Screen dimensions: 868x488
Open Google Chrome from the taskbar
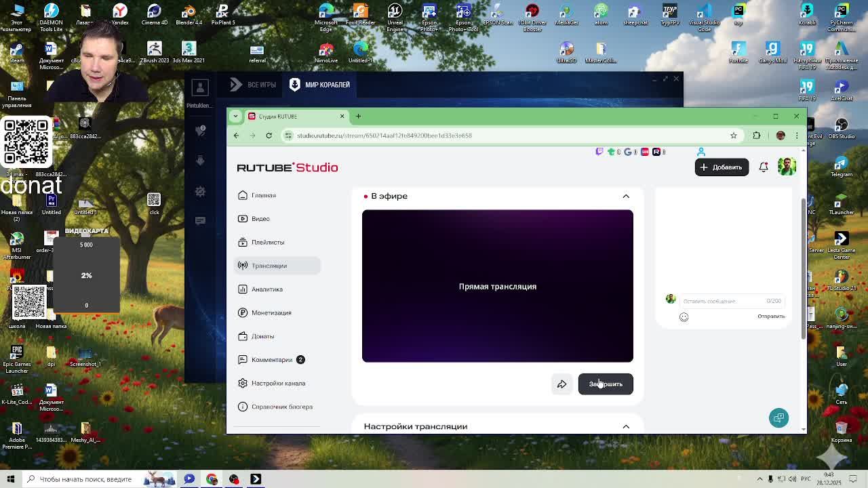212,479
